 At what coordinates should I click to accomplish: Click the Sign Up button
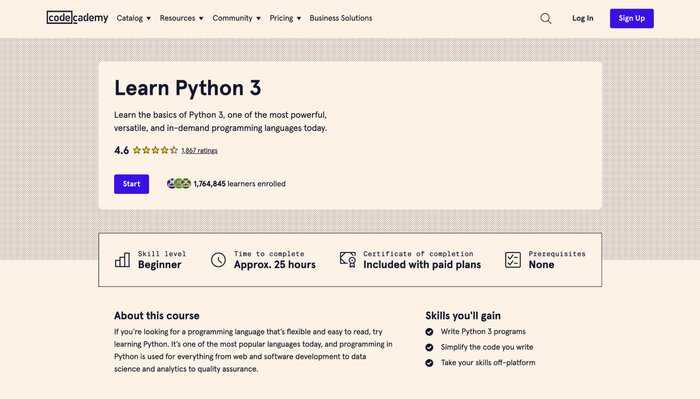coord(632,18)
